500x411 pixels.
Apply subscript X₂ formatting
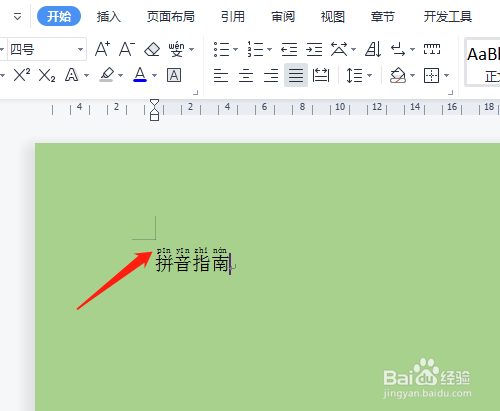point(47,75)
